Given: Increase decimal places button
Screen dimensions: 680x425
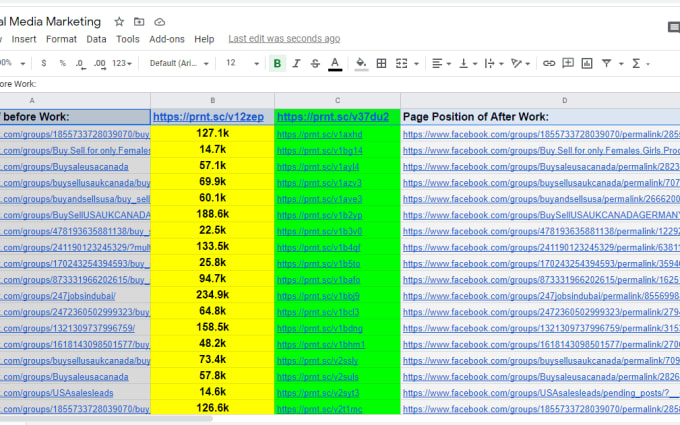Looking at the screenshot, I should click(99, 64).
